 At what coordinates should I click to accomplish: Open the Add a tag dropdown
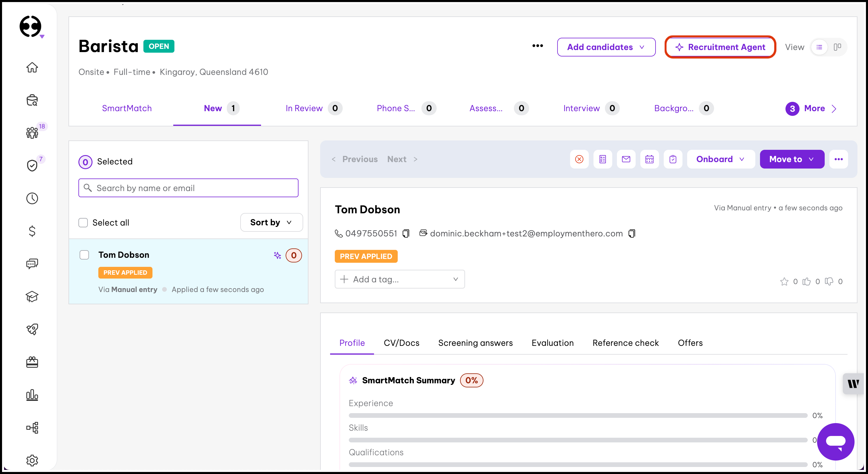[400, 279]
